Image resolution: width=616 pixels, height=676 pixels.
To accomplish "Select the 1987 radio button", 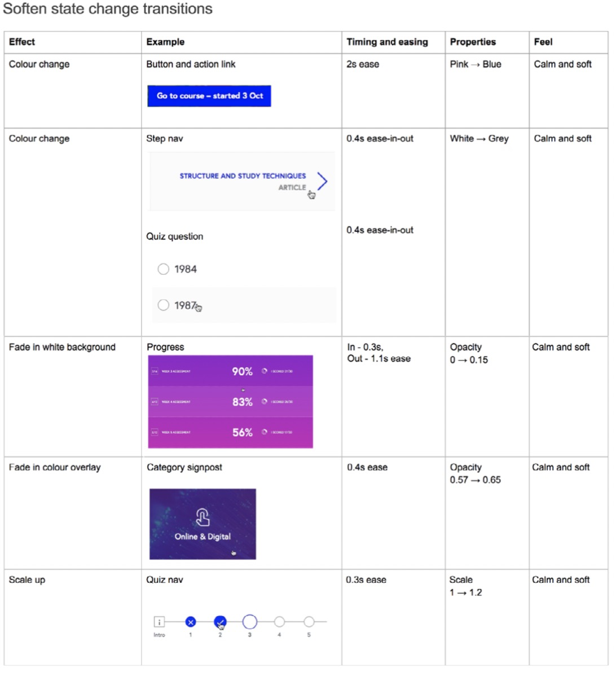I will [164, 305].
